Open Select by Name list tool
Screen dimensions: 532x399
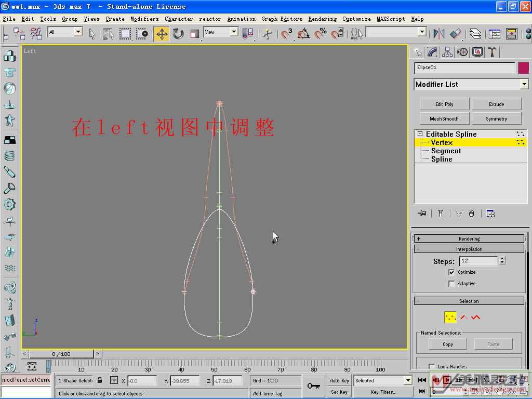(x=108, y=34)
